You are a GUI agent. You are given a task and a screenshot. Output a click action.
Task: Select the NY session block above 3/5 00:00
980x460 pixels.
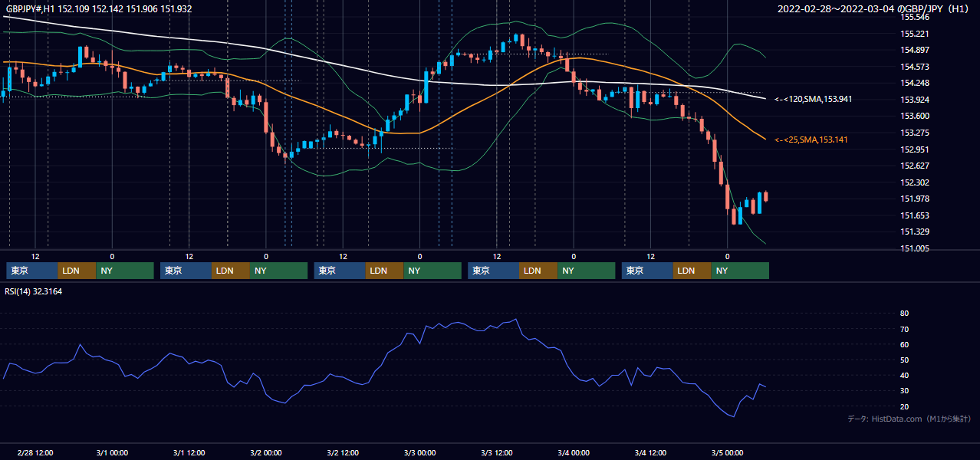740,271
